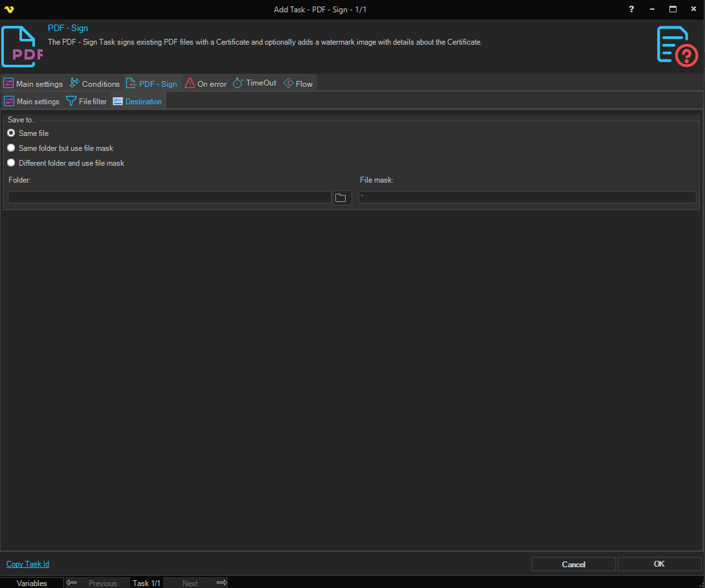Select the top-level Main settings tab
The width and height of the screenshot is (705, 588).
(x=34, y=84)
